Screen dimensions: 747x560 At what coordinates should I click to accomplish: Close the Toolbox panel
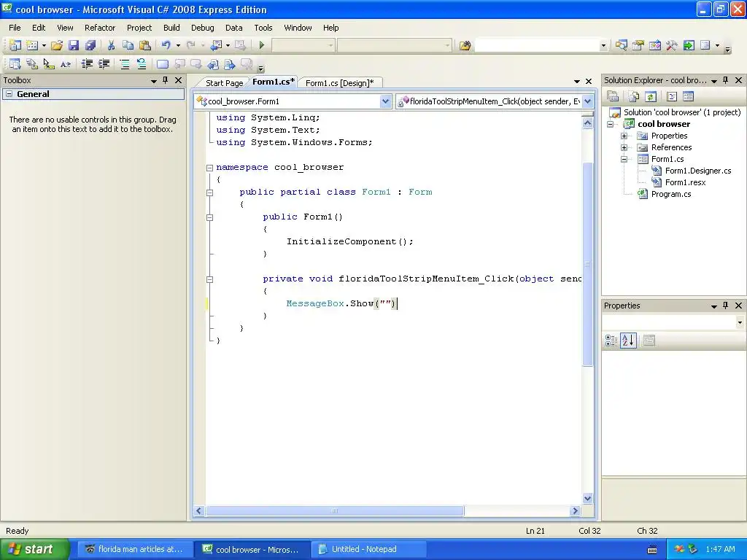point(178,80)
